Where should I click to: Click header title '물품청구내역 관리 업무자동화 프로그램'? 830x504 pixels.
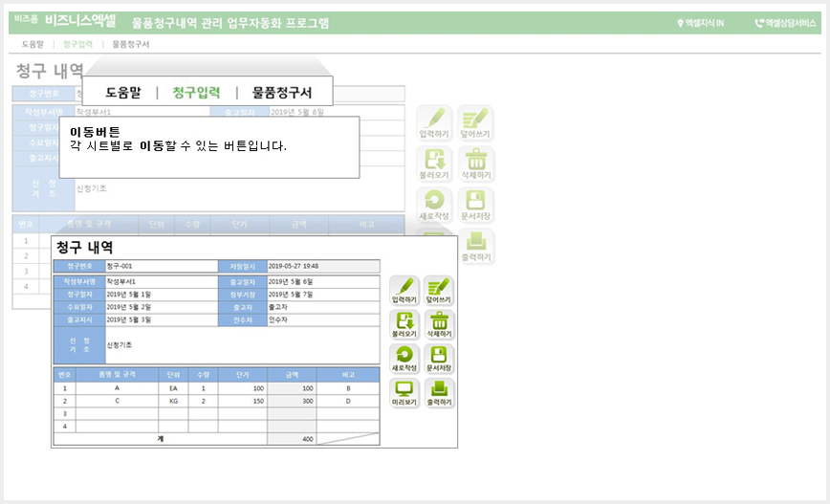pyautogui.click(x=230, y=23)
